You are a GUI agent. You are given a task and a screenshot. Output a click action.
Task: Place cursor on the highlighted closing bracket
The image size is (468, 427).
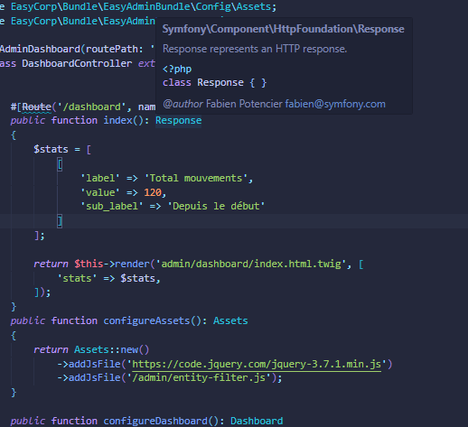pos(60,221)
